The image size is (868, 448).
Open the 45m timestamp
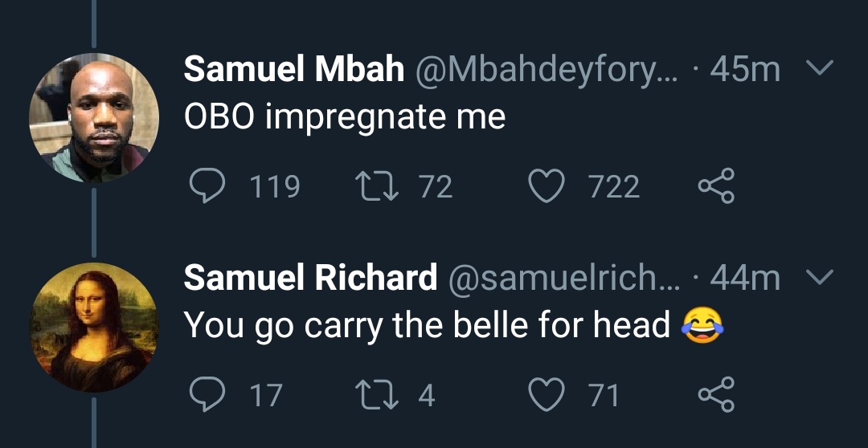pos(744,70)
